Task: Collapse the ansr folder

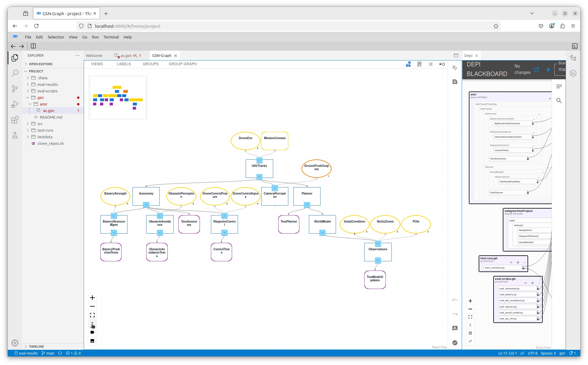Action: (x=30, y=104)
